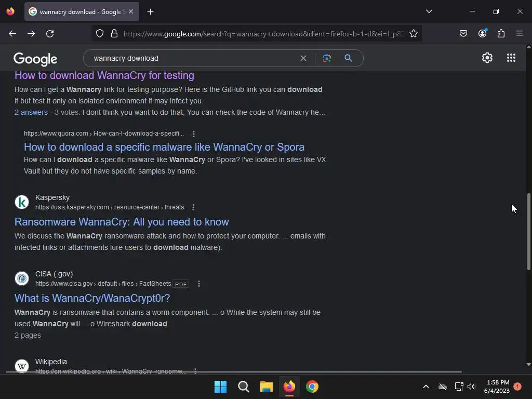Open a new tab with plus button
The image size is (532, 399).
151,12
